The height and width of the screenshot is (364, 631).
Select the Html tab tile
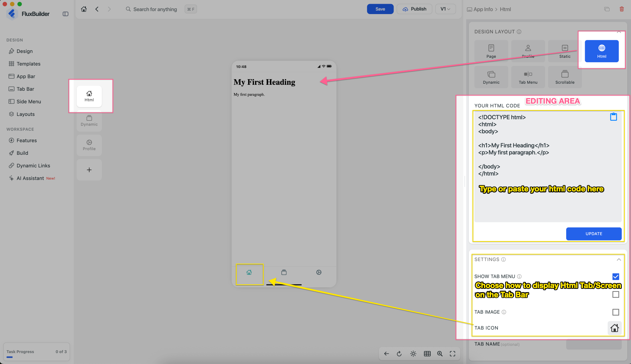(x=89, y=96)
